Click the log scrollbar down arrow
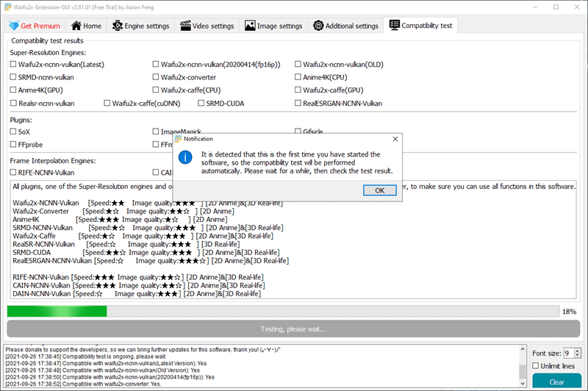Screen dimensions: 588x391 point(523,384)
